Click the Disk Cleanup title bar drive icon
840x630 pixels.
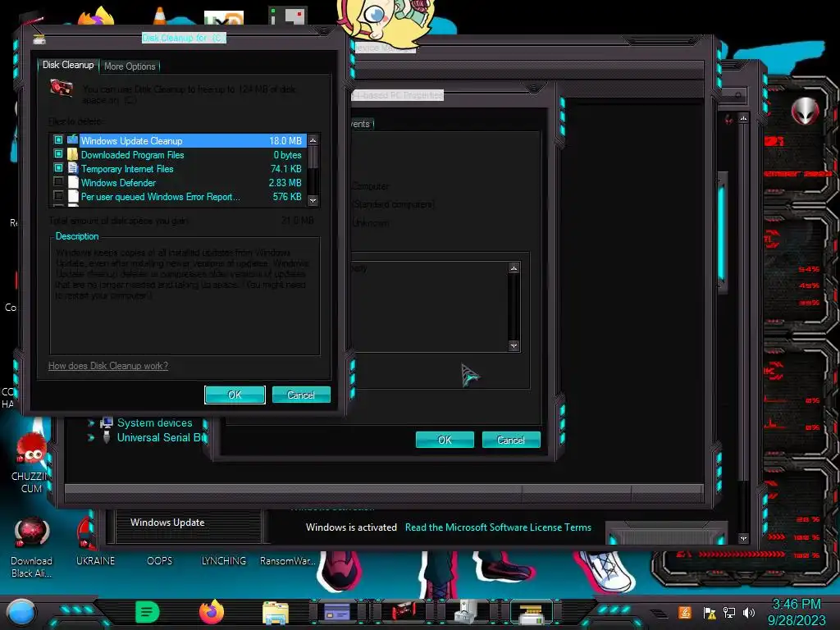pyautogui.click(x=39, y=39)
